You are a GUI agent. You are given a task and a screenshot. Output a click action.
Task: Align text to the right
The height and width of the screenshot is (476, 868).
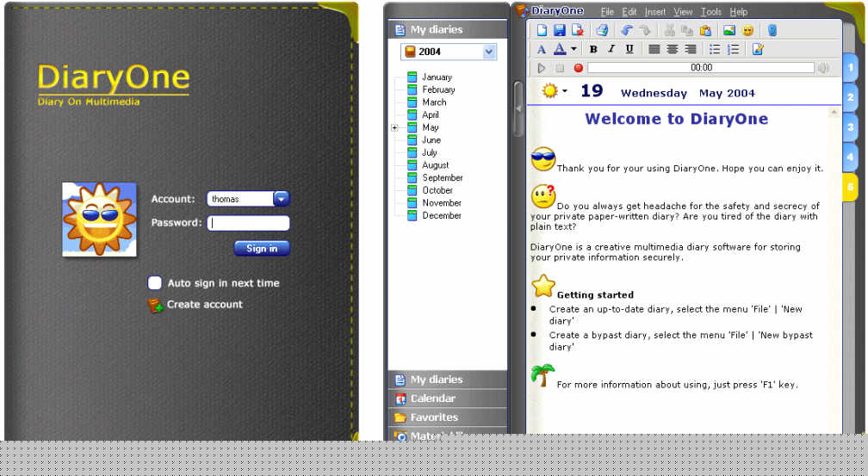pyautogui.click(x=691, y=49)
